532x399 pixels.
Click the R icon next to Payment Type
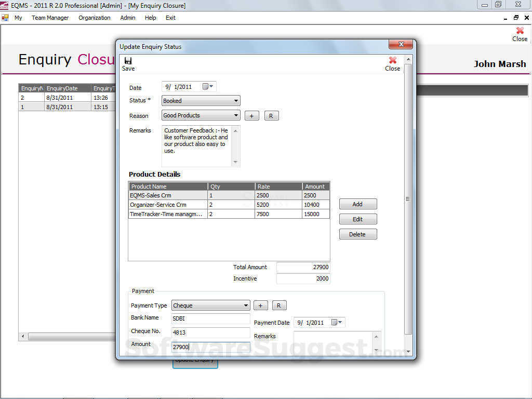coord(280,305)
